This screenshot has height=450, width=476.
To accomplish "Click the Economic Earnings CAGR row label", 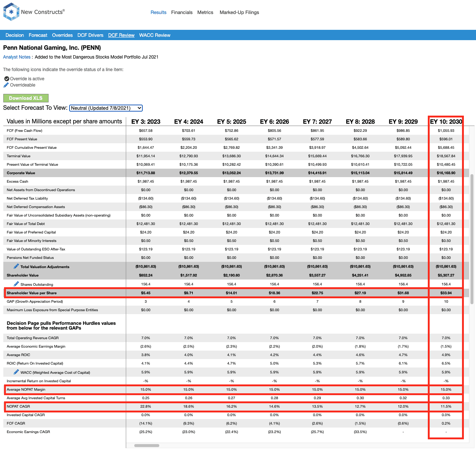I will 28,432.
